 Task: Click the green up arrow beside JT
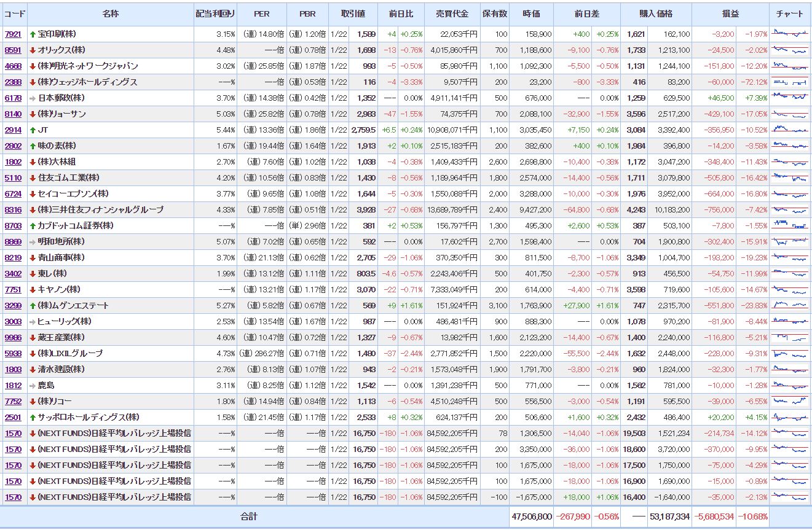(33, 130)
